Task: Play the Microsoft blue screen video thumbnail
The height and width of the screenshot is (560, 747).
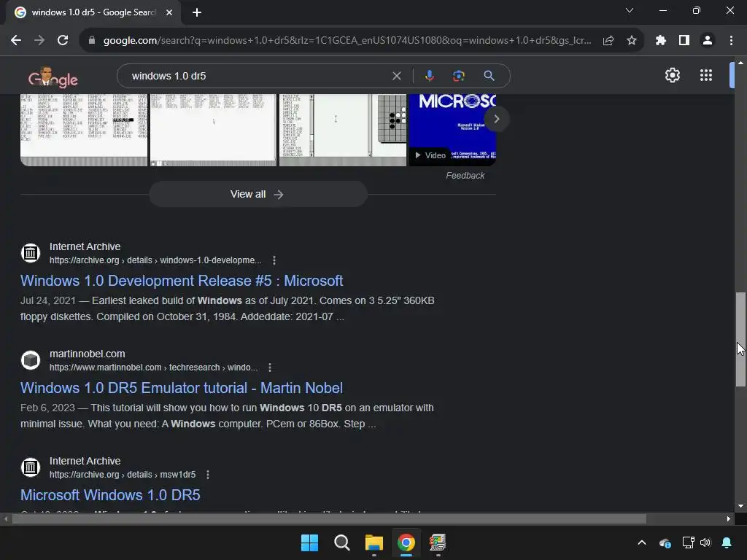Action: coord(452,130)
